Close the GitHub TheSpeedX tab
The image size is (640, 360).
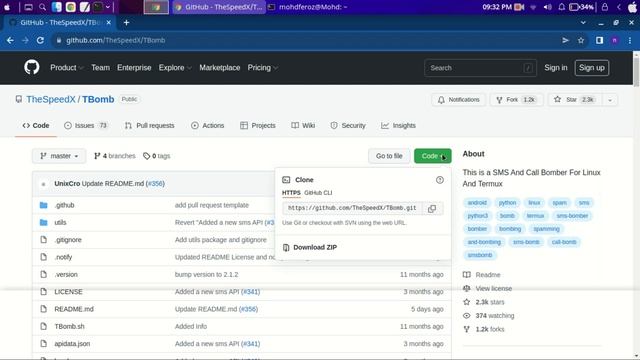tap(109, 23)
